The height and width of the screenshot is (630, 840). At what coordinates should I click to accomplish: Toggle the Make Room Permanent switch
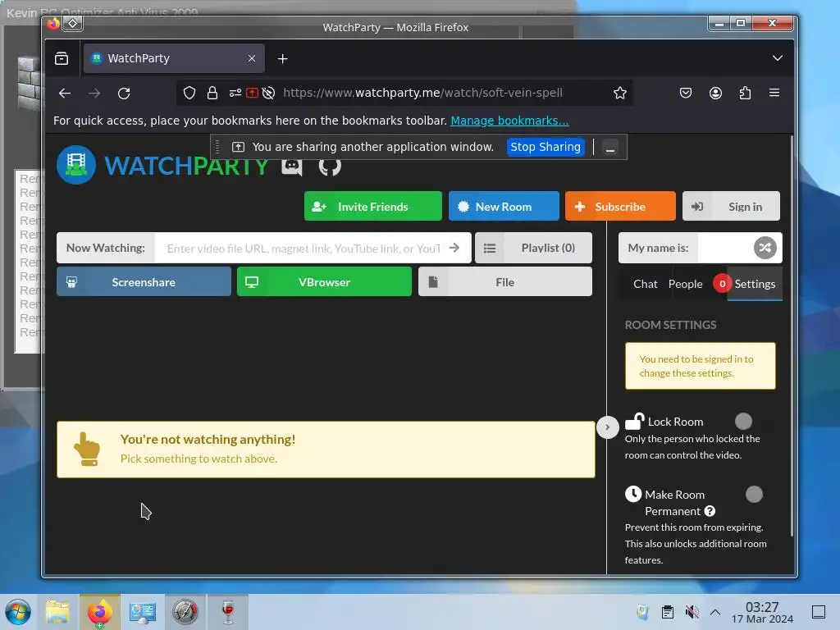tap(755, 494)
